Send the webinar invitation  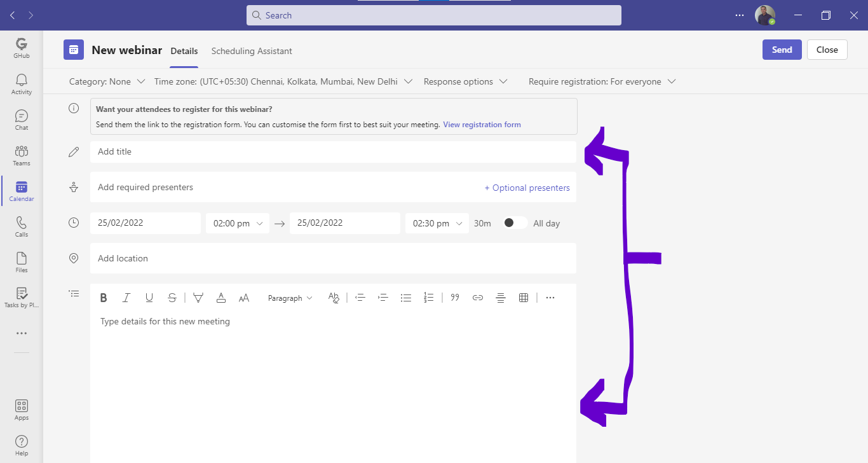[x=782, y=50]
